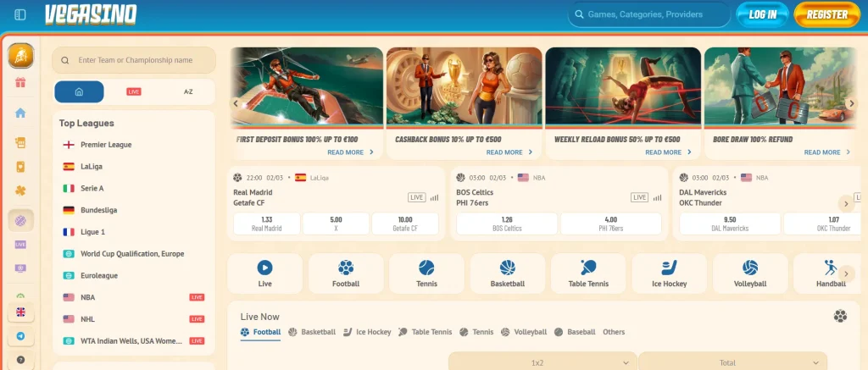This screenshot has height=370, width=868.
Task: Click REGISTER button
Action: tap(827, 15)
